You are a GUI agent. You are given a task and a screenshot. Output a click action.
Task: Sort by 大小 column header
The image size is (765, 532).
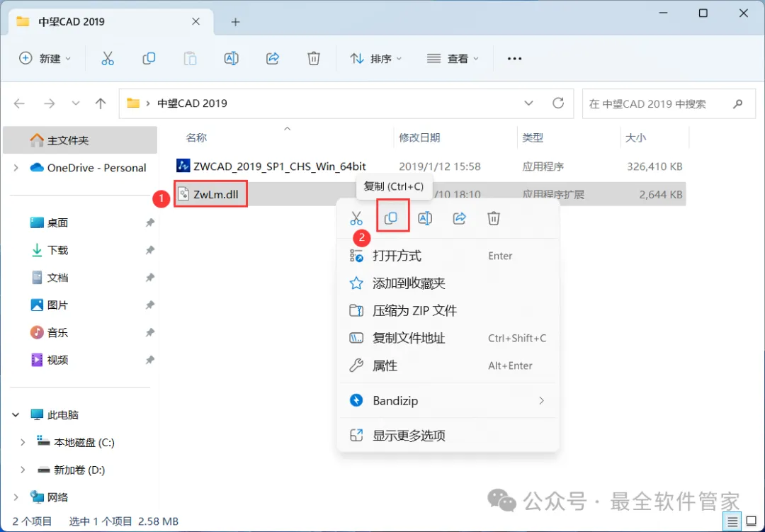pos(635,137)
